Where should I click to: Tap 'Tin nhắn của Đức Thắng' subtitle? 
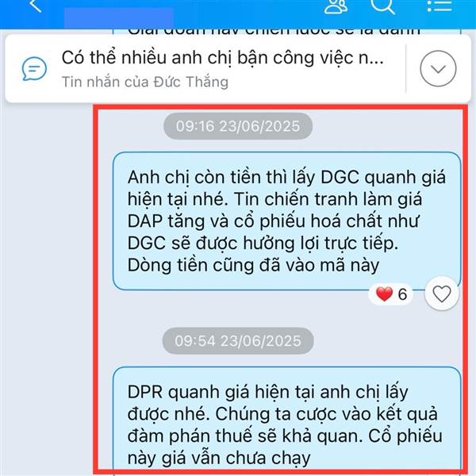145,82
